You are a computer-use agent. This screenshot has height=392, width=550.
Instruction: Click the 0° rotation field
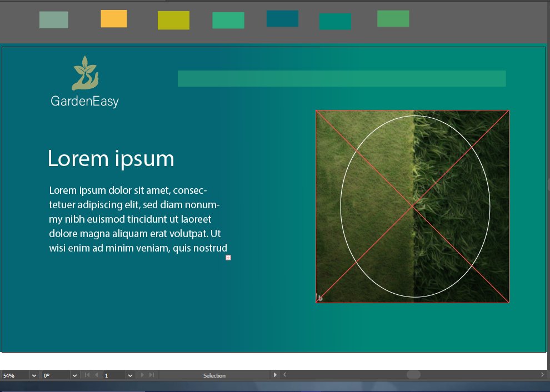pos(56,375)
